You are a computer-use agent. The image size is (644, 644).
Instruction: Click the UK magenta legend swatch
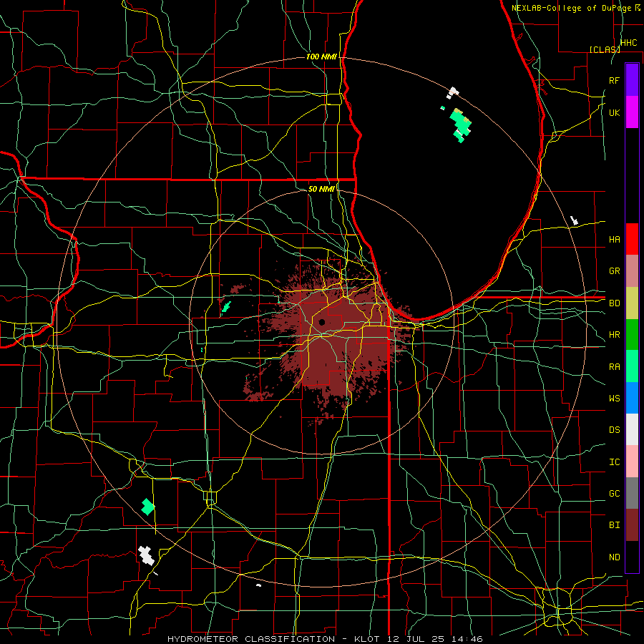pyautogui.click(x=632, y=112)
